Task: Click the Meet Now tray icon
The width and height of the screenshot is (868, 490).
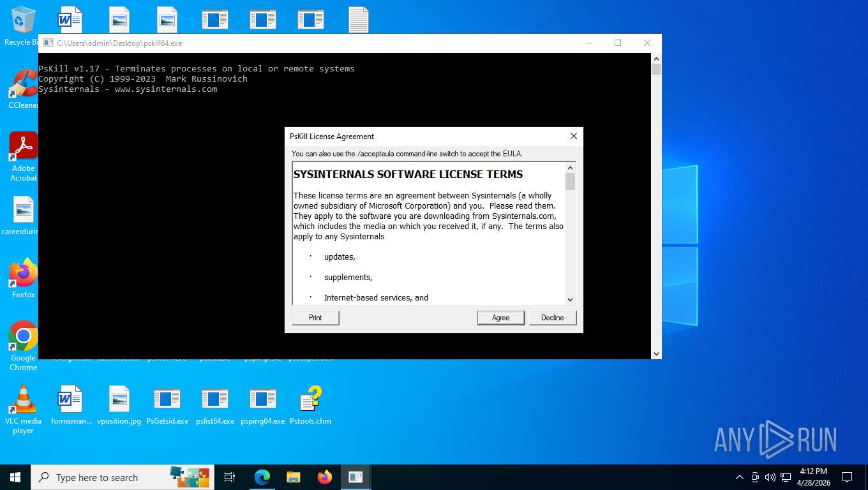Action: 755,477
